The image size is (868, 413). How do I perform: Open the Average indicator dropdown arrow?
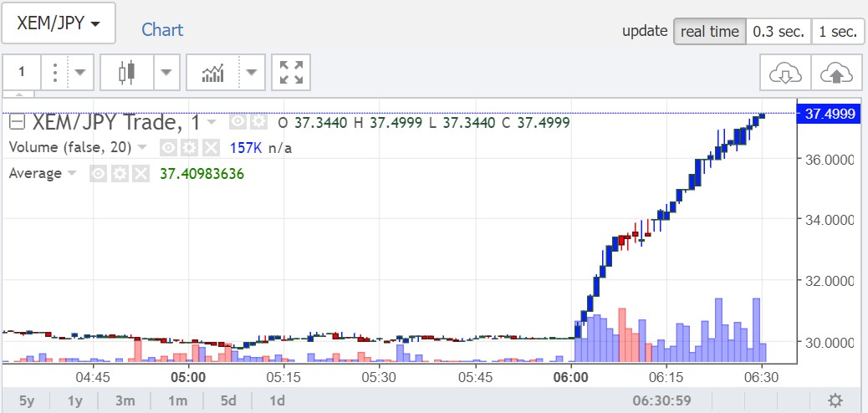tap(72, 174)
